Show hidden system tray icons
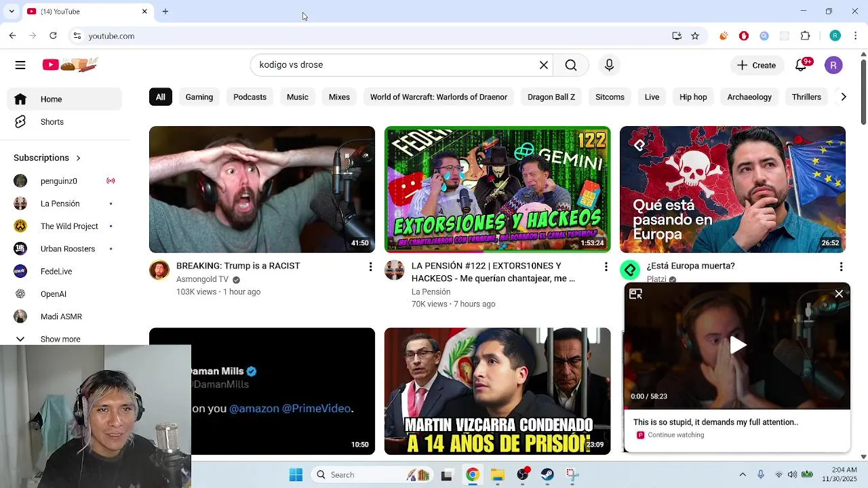The image size is (868, 488). pos(743,474)
